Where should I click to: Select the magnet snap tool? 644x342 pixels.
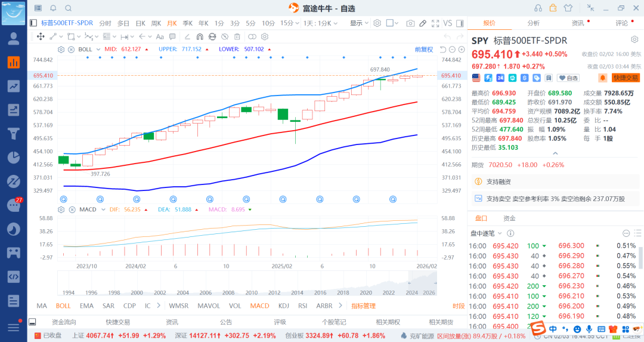tap(200, 36)
